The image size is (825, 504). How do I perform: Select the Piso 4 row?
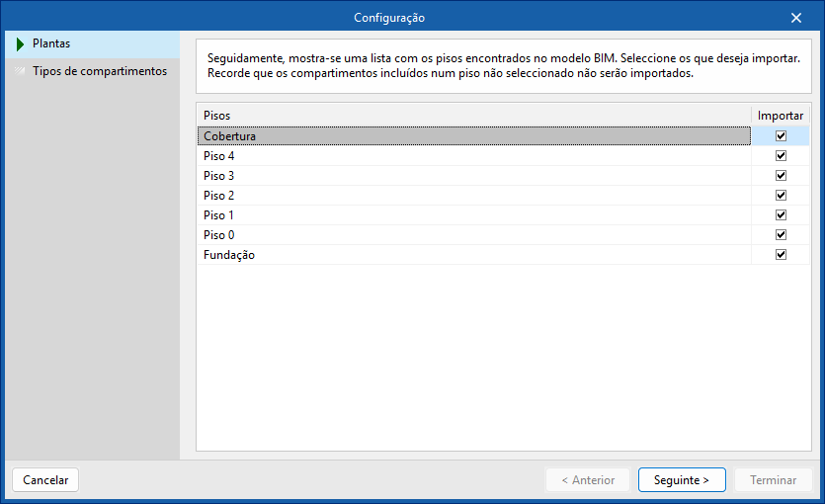(x=395, y=156)
